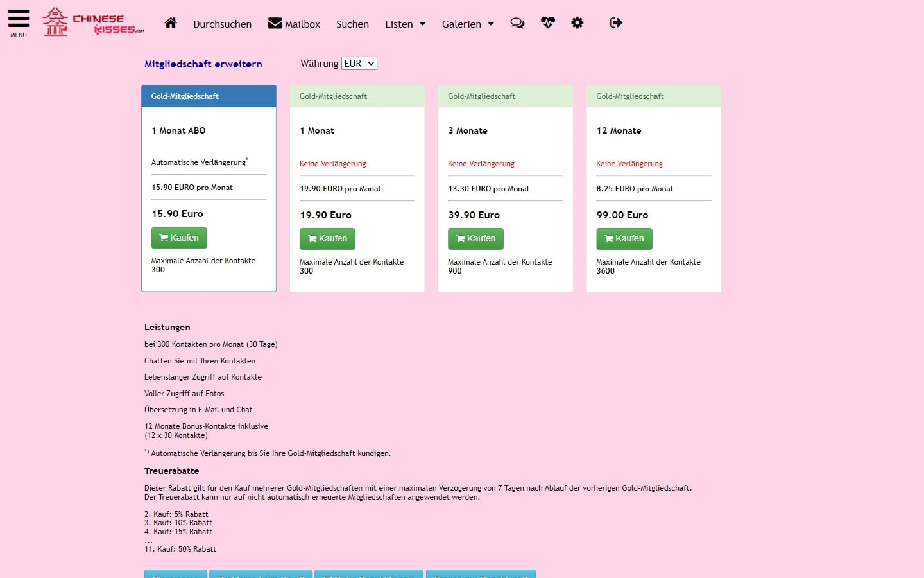Screen dimensions: 924x578
Task: Open the chat bubbles icon
Action: tap(517, 23)
